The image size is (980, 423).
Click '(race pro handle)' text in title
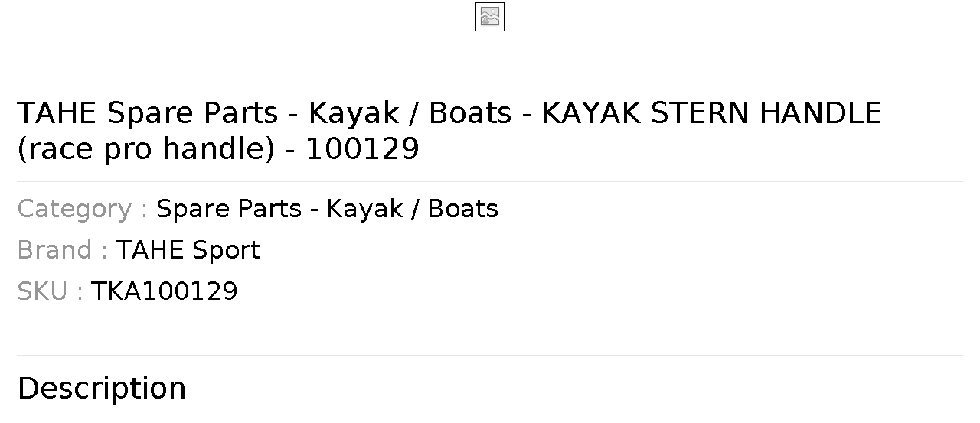pos(145,148)
